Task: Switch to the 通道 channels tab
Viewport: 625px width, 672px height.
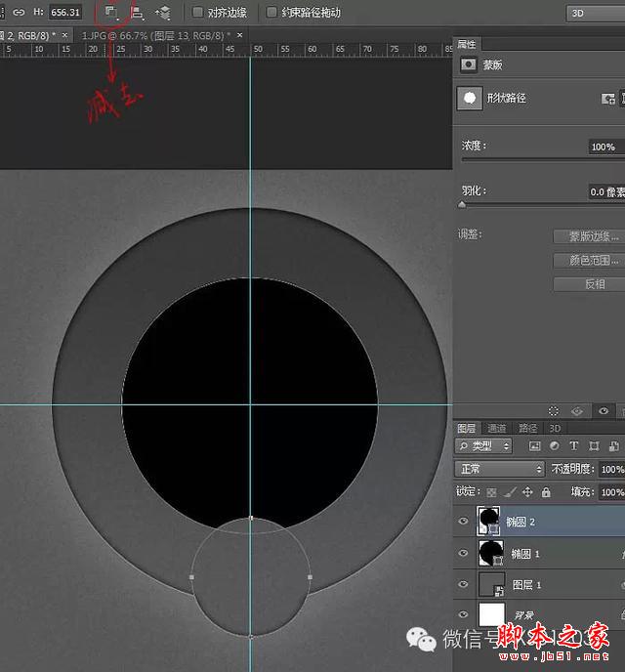Action: click(497, 428)
